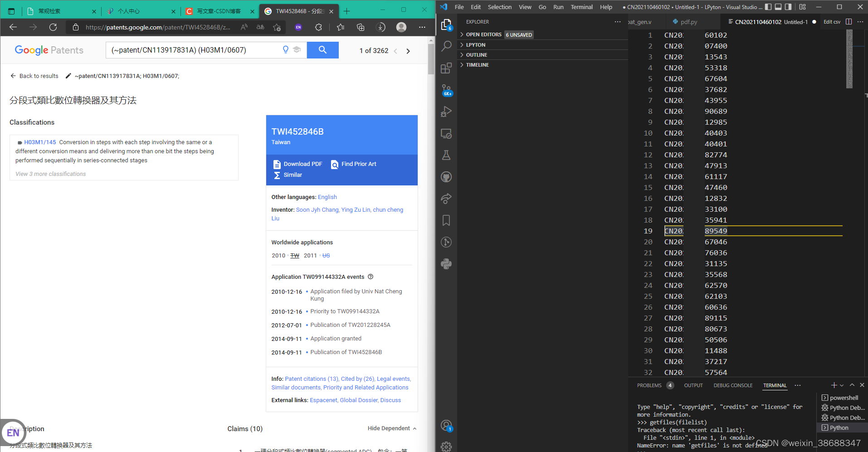The width and height of the screenshot is (868, 452).
Task: Click Google Patents search magnifier button
Action: pyautogui.click(x=322, y=50)
